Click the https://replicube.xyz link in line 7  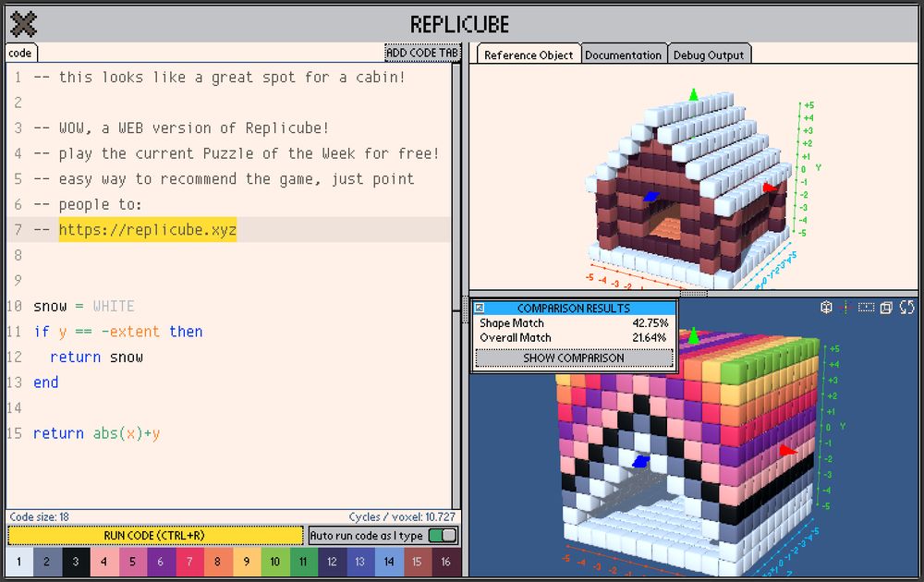pyautogui.click(x=147, y=230)
